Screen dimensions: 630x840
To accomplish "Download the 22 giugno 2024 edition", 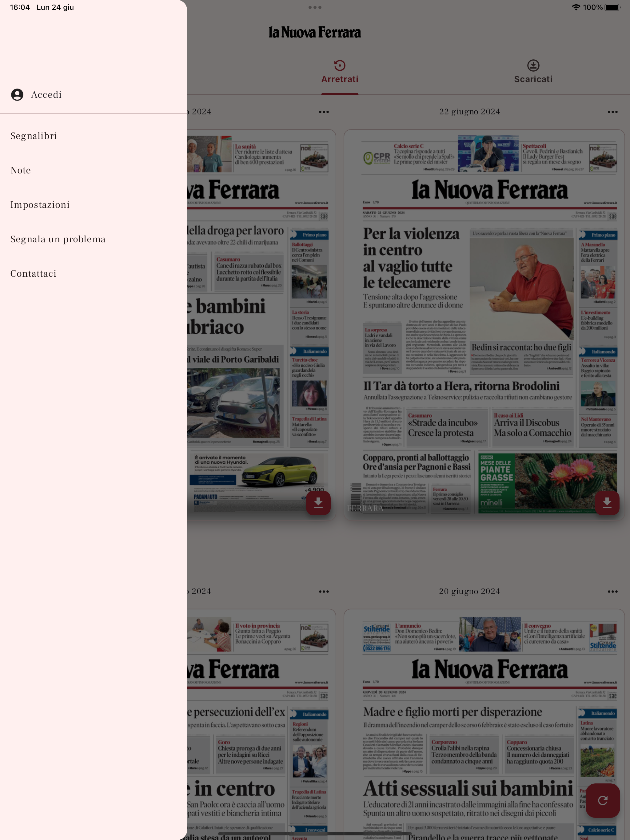I will pyautogui.click(x=607, y=503).
